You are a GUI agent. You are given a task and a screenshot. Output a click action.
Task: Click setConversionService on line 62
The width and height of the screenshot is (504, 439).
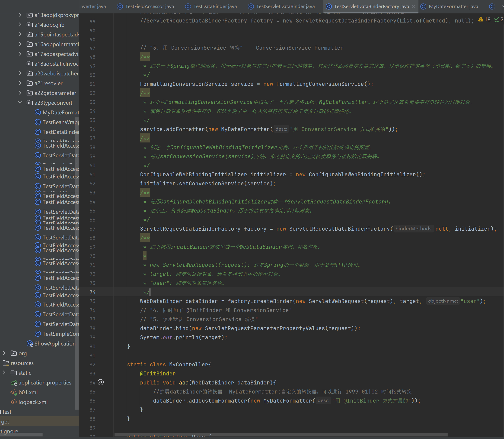coord(211,184)
